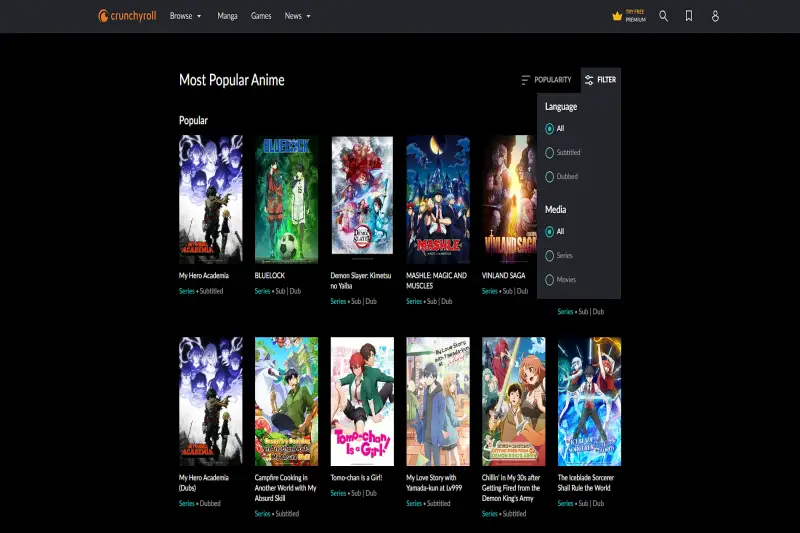Screen dimensions: 800x533
Task: Expand the News dropdown arrow
Action: point(309,16)
